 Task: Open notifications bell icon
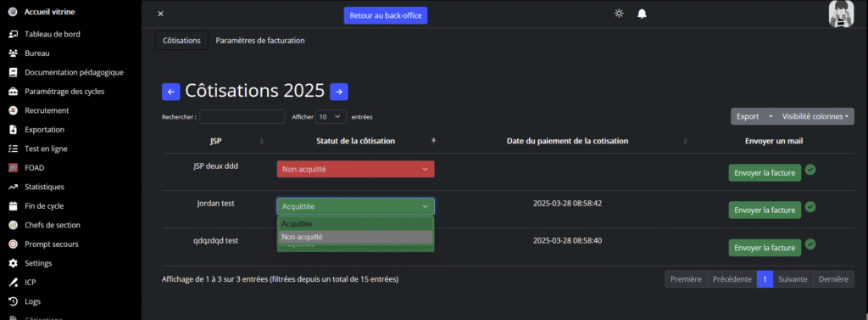coord(642,14)
